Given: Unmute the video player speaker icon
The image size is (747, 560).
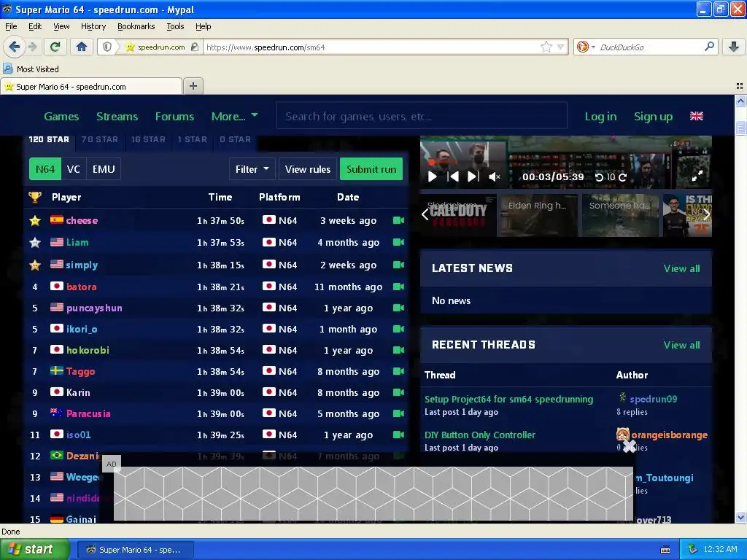Looking at the screenshot, I should coord(495,176).
